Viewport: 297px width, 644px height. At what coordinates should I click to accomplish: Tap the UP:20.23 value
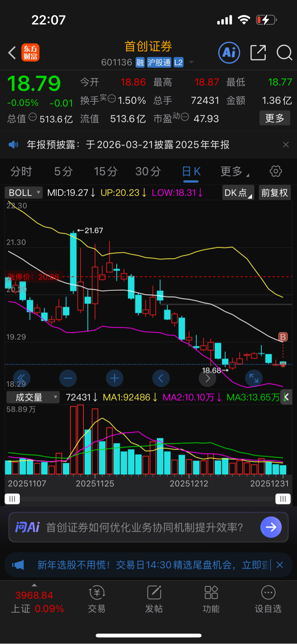point(124,192)
